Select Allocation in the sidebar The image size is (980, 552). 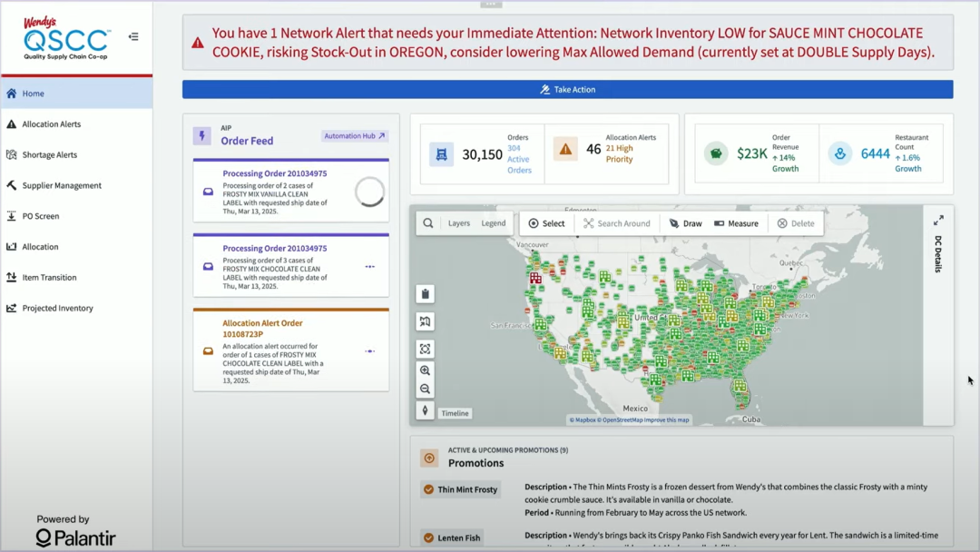click(77, 246)
